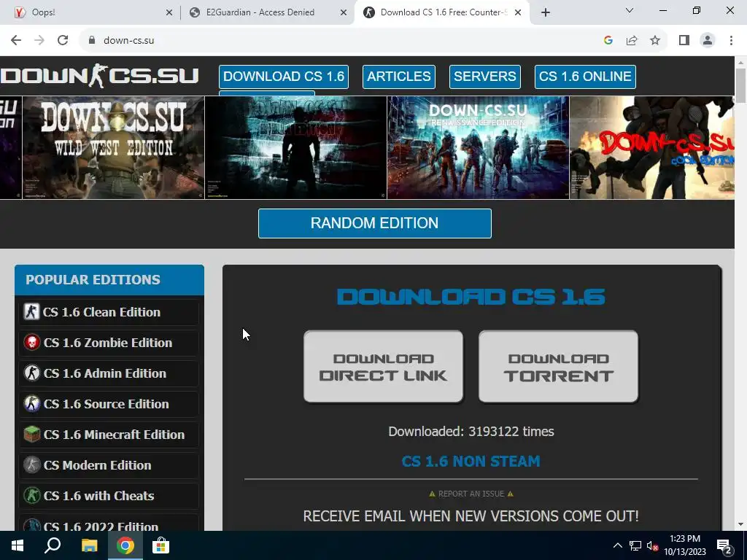Image resolution: width=747 pixels, height=560 pixels.
Task: View site security lock information
Action: [91, 41]
